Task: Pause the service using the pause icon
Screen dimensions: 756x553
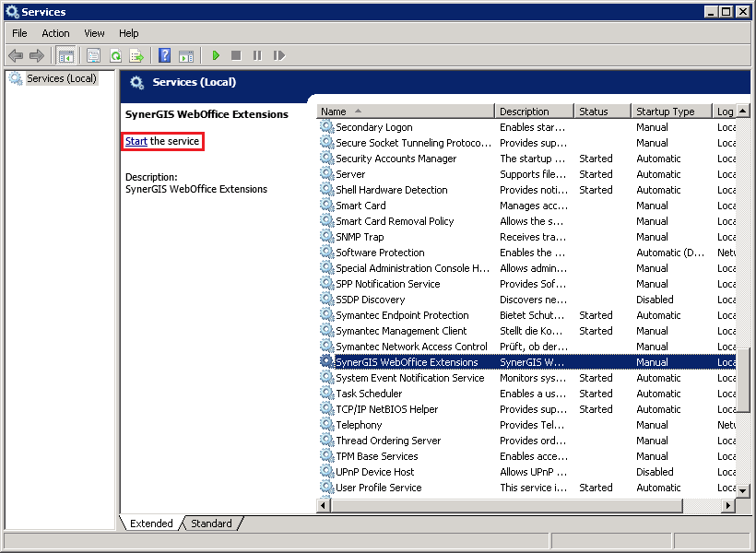Action: (x=259, y=55)
